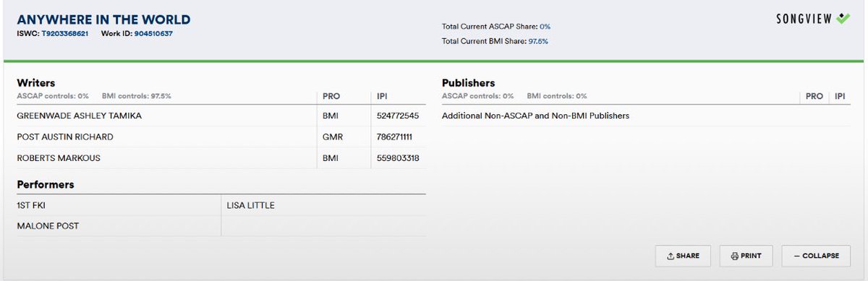The width and height of the screenshot is (868, 281).
Task: Click the Performers section heading
Action: pyautogui.click(x=46, y=185)
